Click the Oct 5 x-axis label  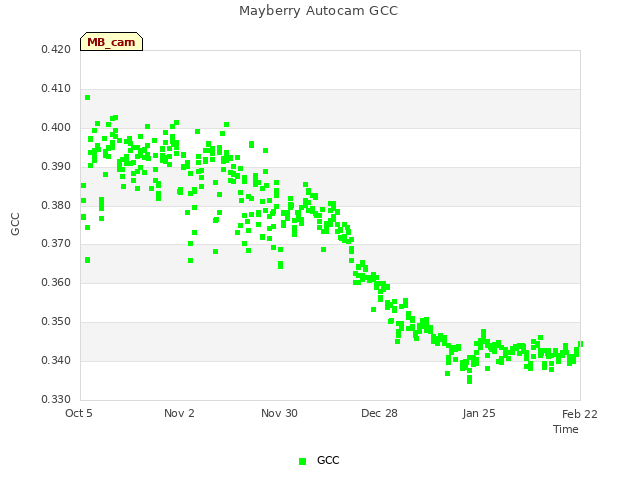(x=79, y=413)
